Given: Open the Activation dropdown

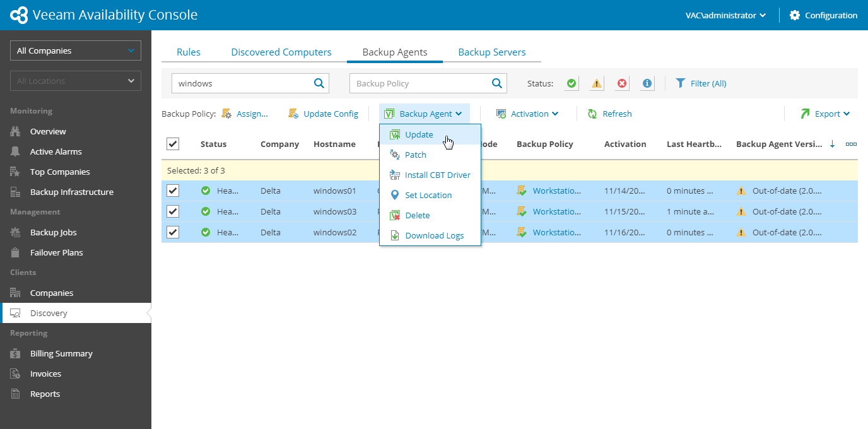Looking at the screenshot, I should click(527, 114).
